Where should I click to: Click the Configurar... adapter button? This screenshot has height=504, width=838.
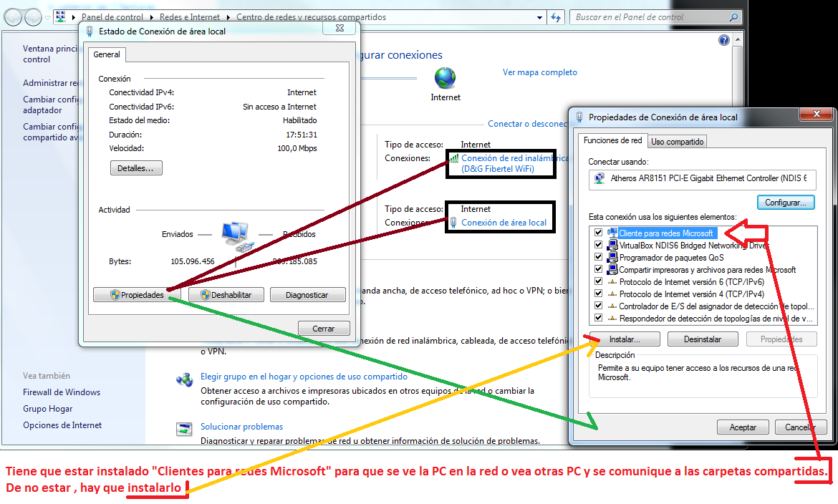pyautogui.click(x=786, y=203)
